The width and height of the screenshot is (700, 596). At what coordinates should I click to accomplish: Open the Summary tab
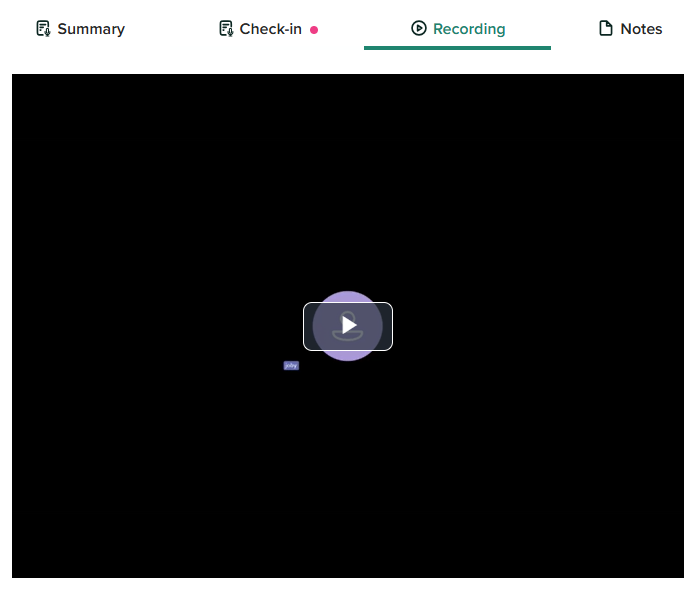(80, 29)
